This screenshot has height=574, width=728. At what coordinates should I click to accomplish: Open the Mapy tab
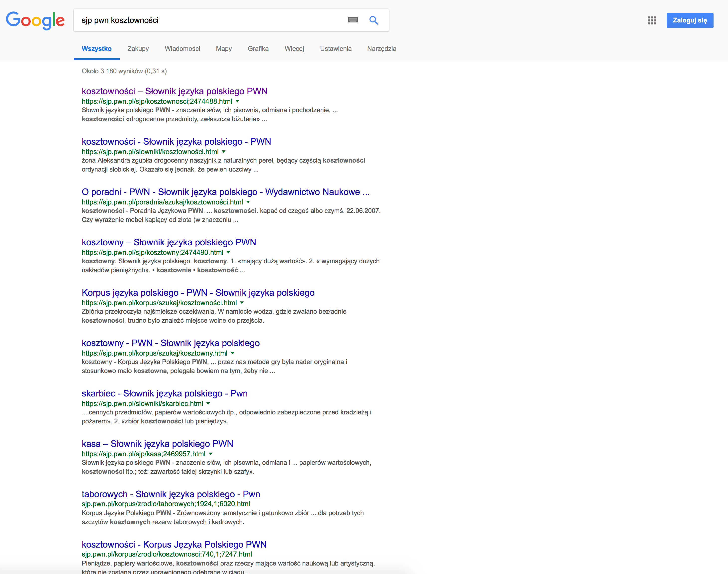pos(224,49)
